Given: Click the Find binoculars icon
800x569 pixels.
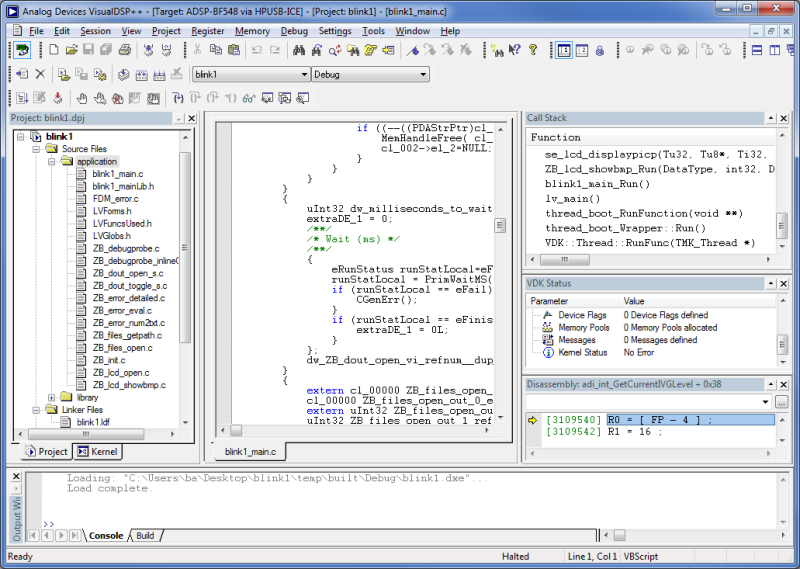Looking at the screenshot, I should 299,50.
